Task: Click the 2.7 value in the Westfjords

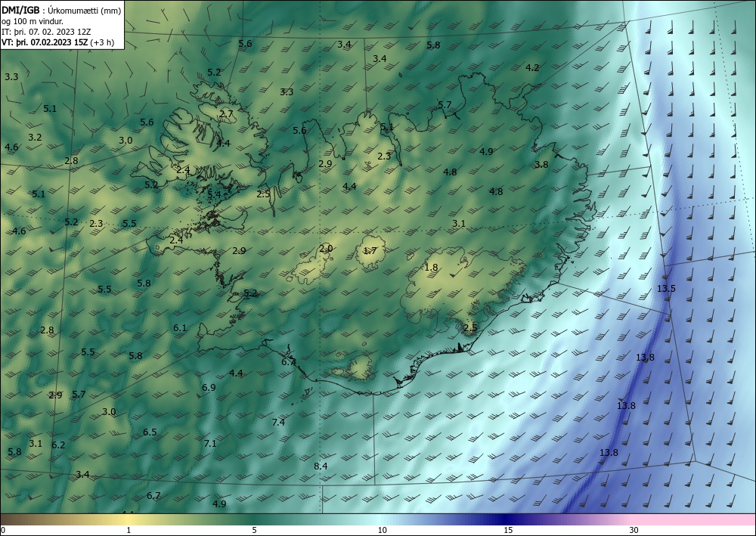Action: (227, 114)
